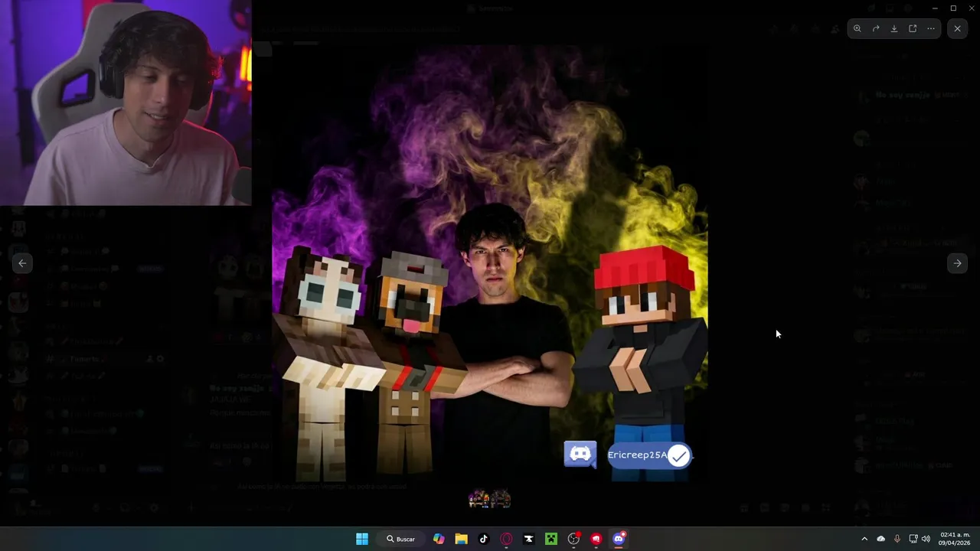Open the OneDrive cloud tray icon
The width and height of the screenshot is (980, 551).
click(881, 539)
